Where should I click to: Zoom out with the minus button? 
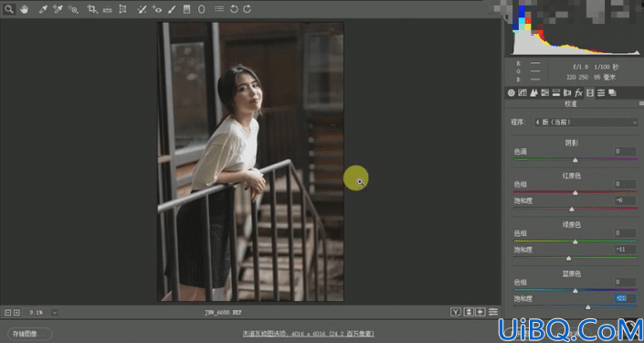point(7,313)
